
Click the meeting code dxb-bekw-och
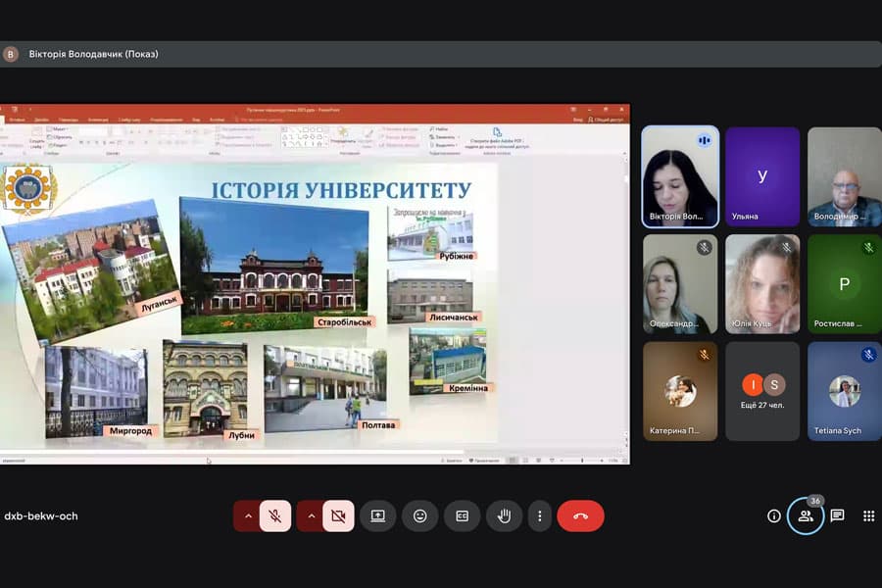(41, 516)
